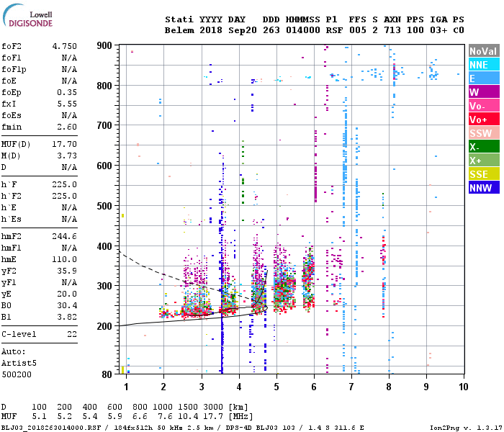Click the fmin value 2.60
504x432 pixels.
(67, 127)
